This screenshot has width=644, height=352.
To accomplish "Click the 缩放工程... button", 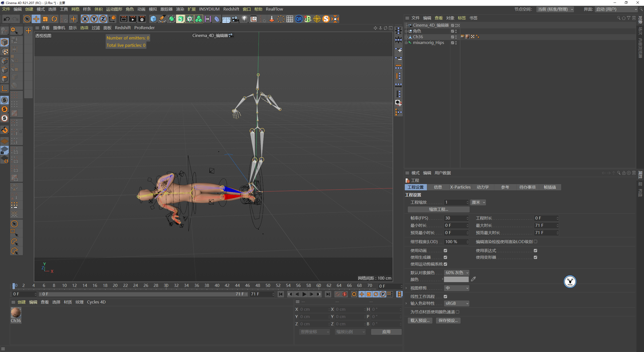I will tap(438, 209).
